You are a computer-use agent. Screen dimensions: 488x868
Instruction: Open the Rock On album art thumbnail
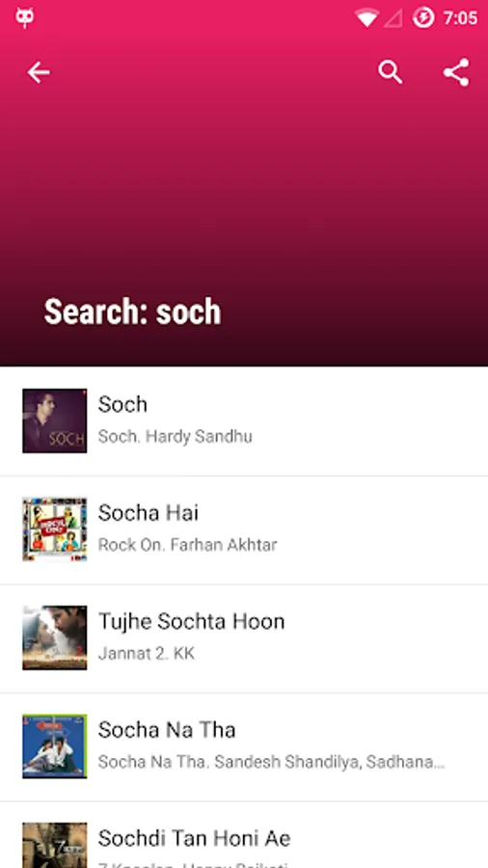55,529
